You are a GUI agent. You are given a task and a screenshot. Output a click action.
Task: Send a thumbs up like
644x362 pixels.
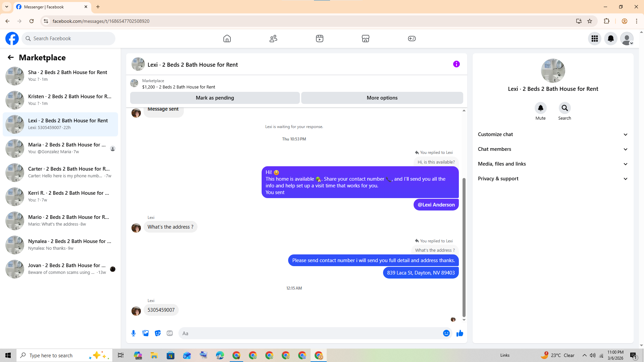[x=460, y=333]
